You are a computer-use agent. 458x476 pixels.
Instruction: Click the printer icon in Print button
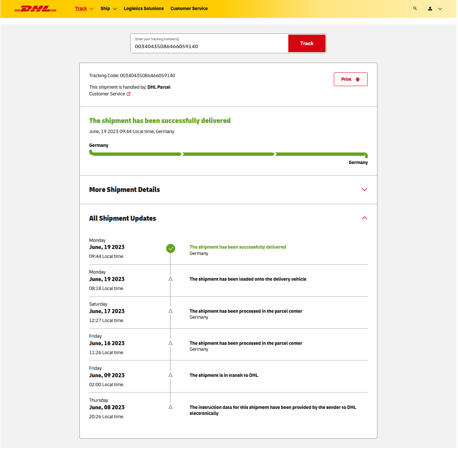[x=358, y=79]
